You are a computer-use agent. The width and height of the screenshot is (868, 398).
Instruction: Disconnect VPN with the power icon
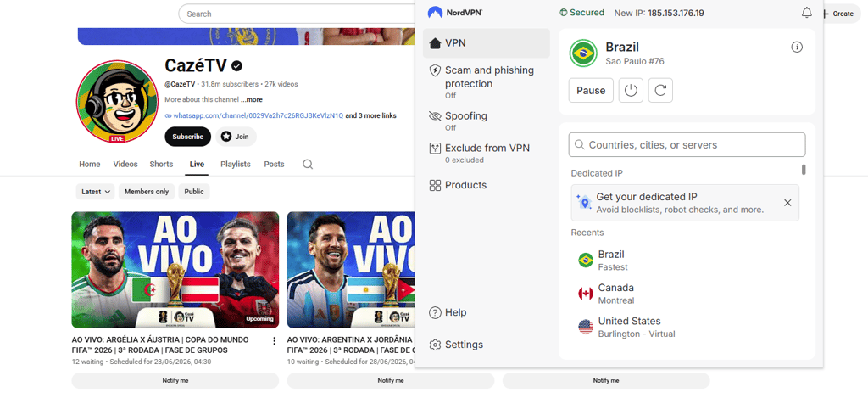coord(631,90)
